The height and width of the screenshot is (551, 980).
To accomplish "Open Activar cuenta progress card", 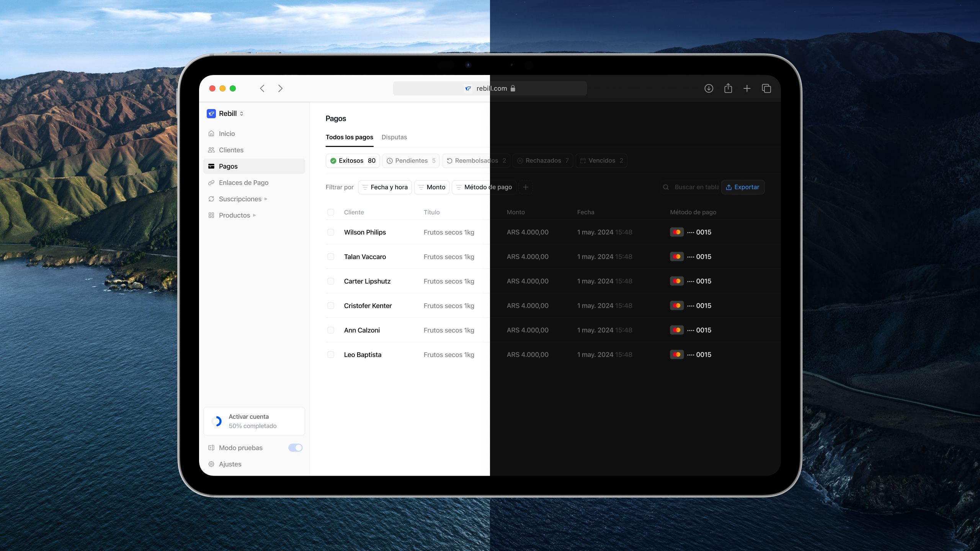I will tap(254, 421).
